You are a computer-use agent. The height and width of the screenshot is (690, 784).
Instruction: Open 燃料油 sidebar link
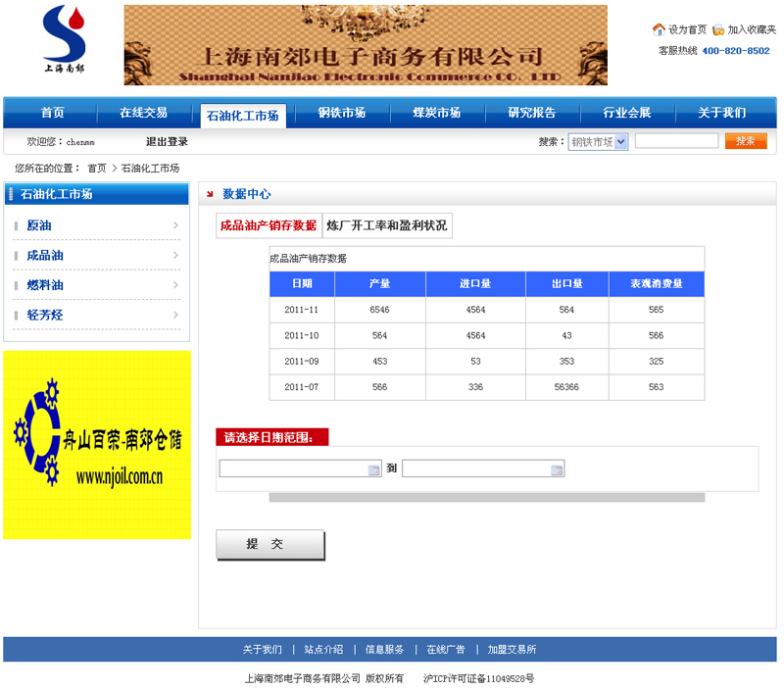(x=45, y=285)
